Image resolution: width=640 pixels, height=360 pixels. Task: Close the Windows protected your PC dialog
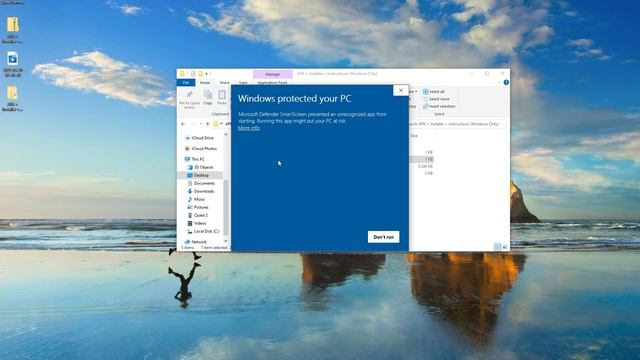(x=400, y=90)
